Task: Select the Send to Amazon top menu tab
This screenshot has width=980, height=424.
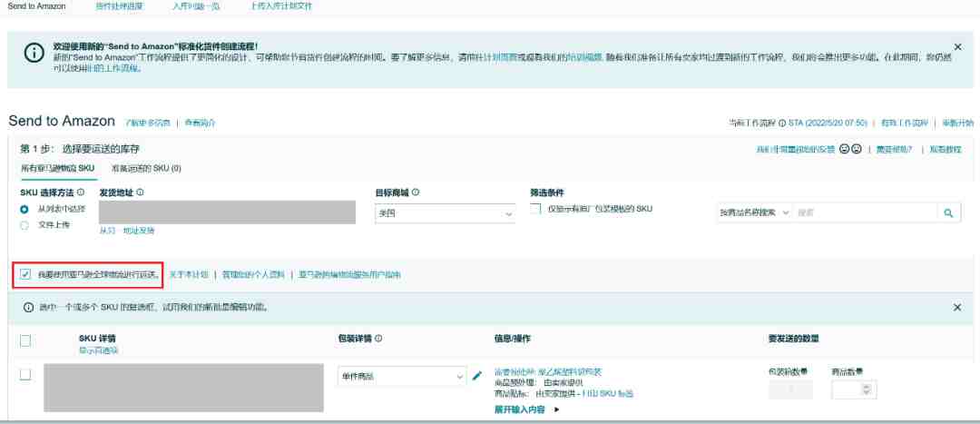Action: (36, 6)
